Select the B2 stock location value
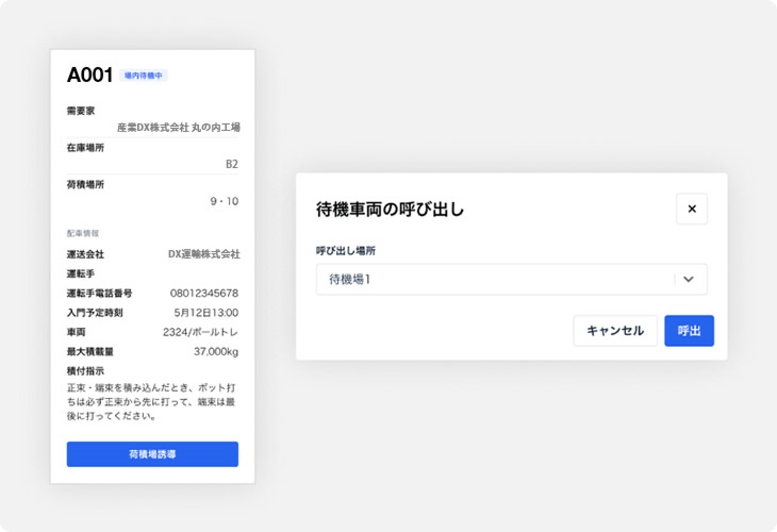 click(232, 164)
